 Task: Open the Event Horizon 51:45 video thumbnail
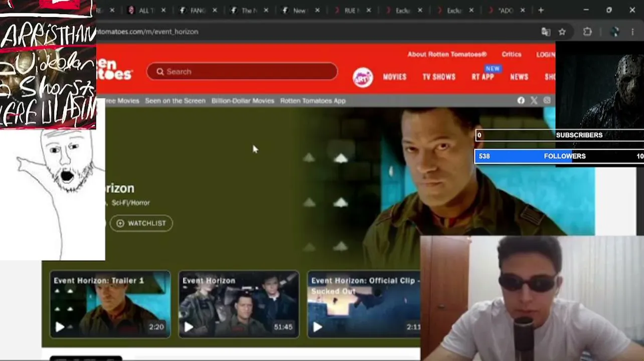(239, 304)
